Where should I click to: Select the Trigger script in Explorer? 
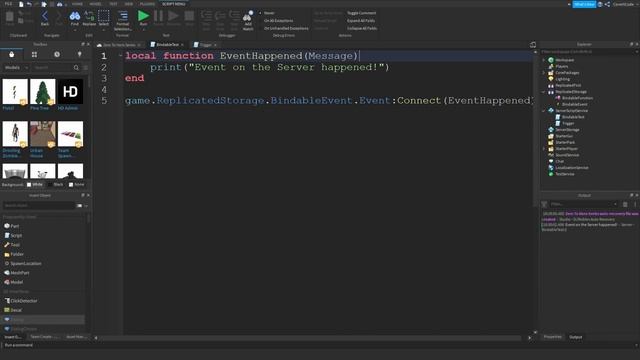point(568,123)
